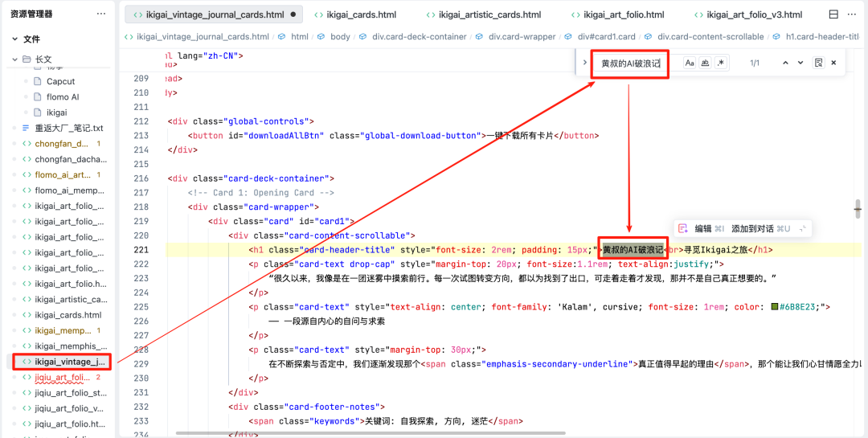The image size is (868, 438).
Task: Click line number 221 in the gutter
Action: [x=141, y=250]
